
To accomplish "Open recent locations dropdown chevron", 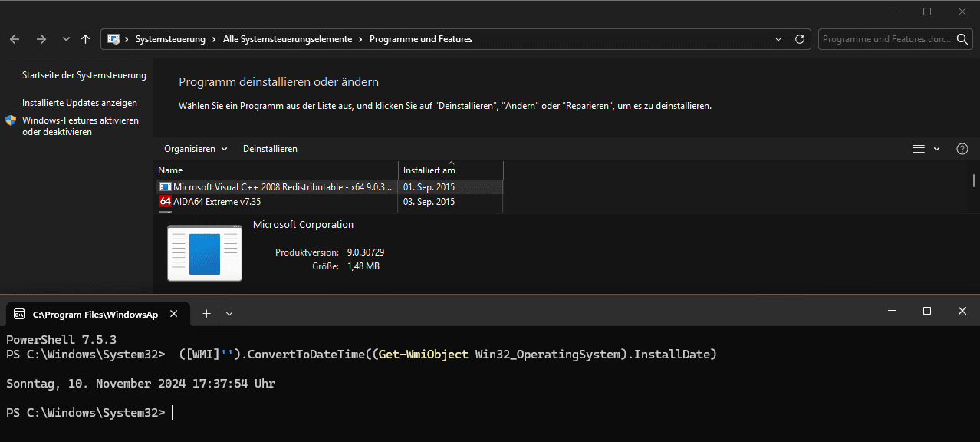I will [66, 39].
